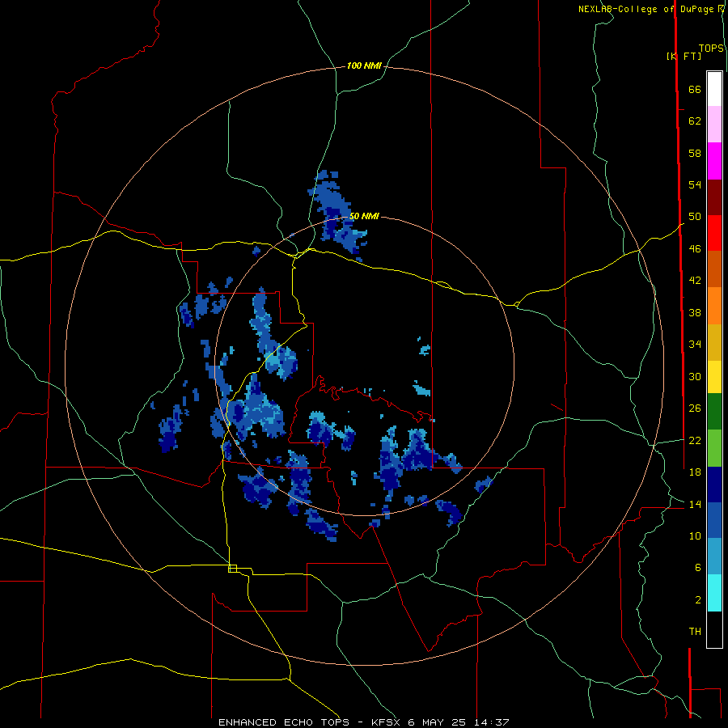Click the legend value '50'
This screenshot has width=728, height=728.
pyautogui.click(x=695, y=217)
